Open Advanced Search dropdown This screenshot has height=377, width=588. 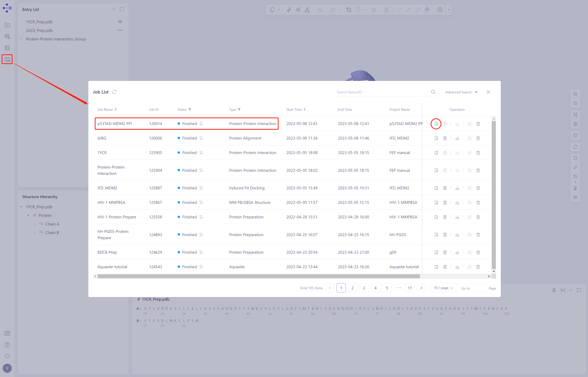(461, 92)
